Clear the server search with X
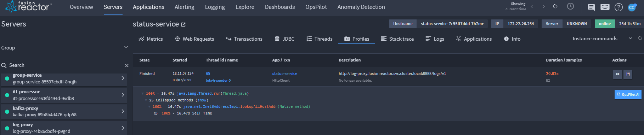Image resolution: width=644 pixels, height=135 pixels. pos(127,65)
